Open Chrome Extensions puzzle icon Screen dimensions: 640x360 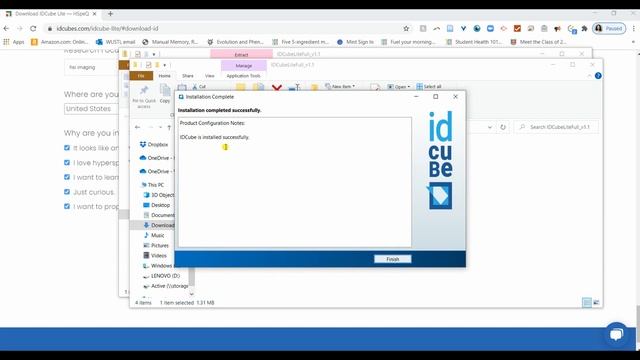(x=584, y=29)
